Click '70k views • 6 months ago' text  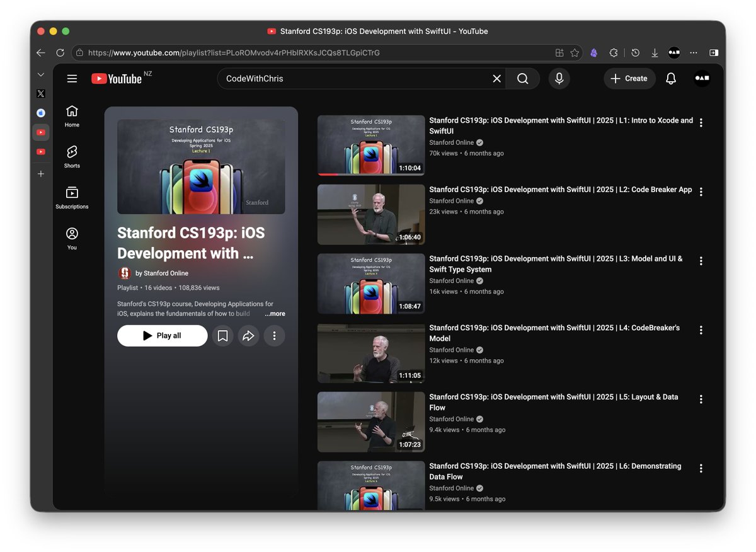tap(467, 153)
